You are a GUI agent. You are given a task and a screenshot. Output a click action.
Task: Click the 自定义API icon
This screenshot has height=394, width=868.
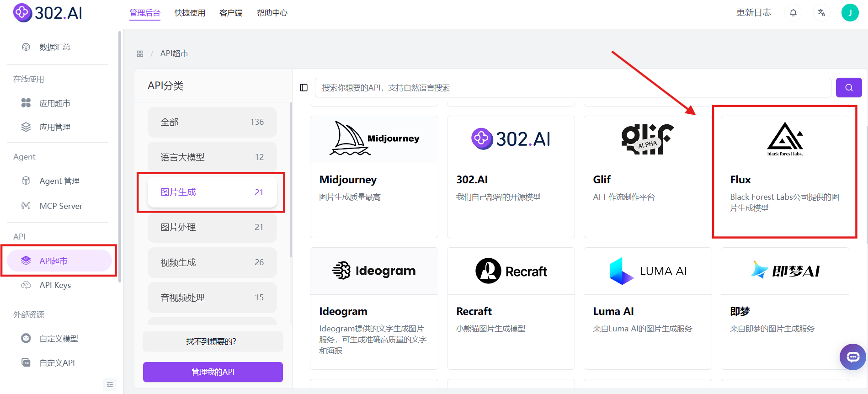click(x=26, y=362)
